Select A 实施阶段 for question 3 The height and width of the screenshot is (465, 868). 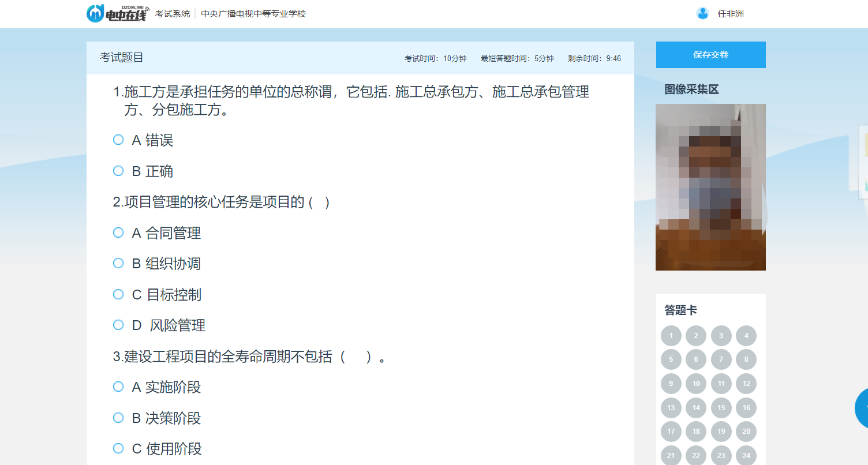click(x=118, y=387)
